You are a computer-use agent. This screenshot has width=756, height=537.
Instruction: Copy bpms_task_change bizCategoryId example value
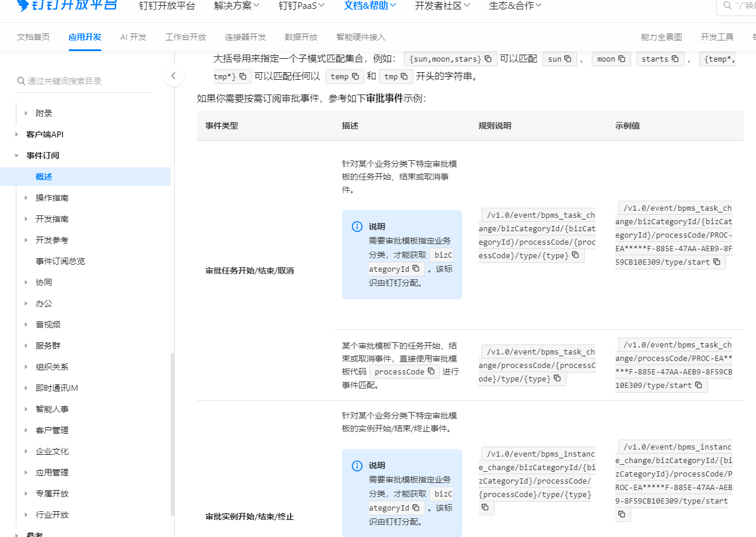click(717, 262)
